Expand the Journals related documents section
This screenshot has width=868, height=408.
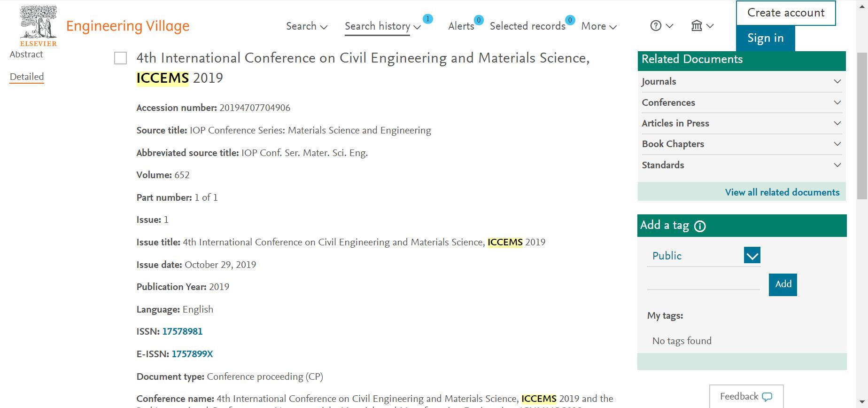coord(741,81)
